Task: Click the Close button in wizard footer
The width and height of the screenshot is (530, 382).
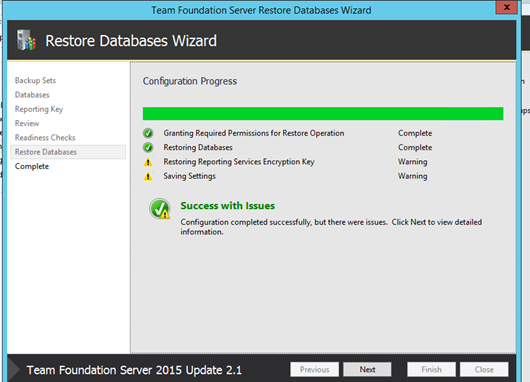Action: (x=484, y=369)
